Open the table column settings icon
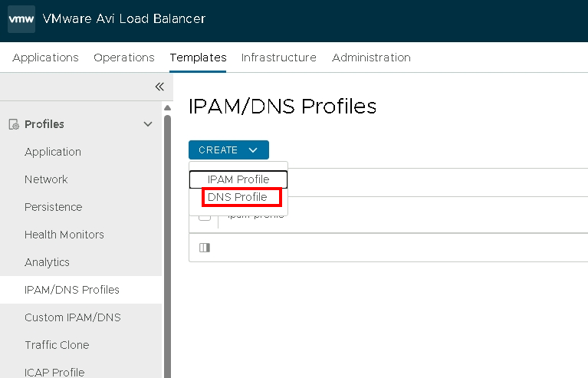Viewport: 588px width, 378px height. (205, 248)
